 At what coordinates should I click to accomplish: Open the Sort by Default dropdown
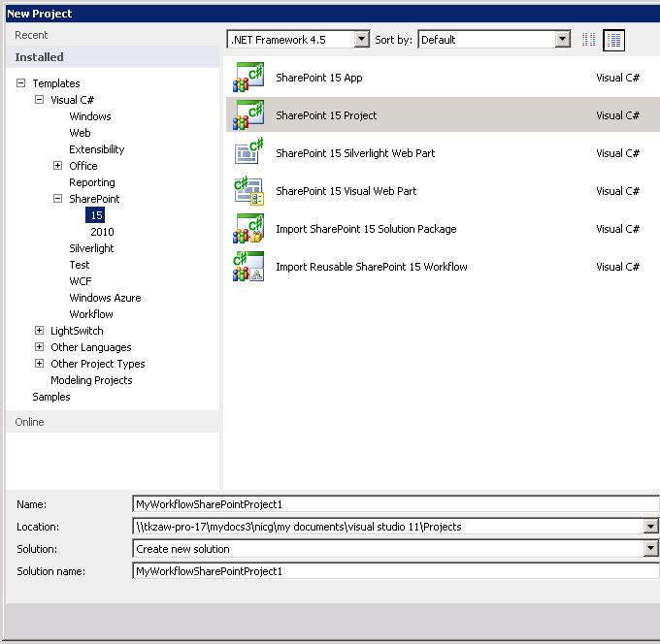point(562,40)
